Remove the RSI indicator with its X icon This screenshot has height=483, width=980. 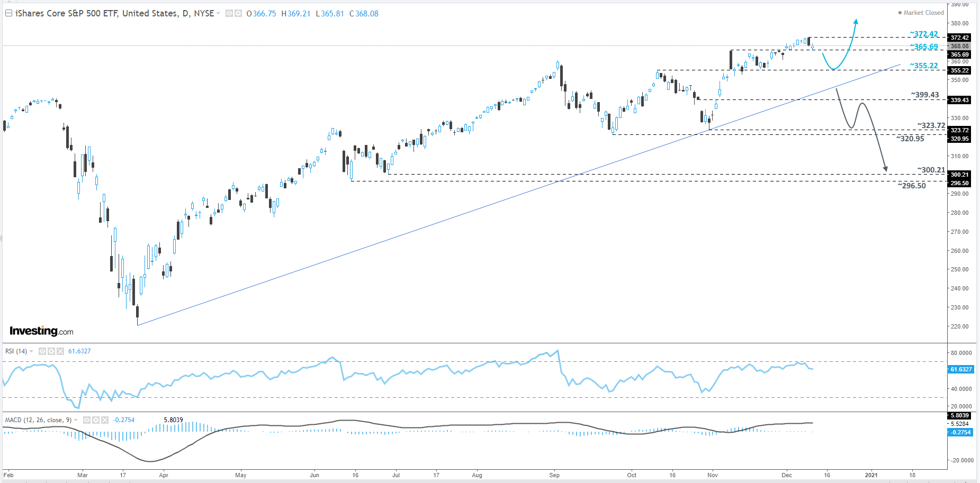(x=60, y=351)
